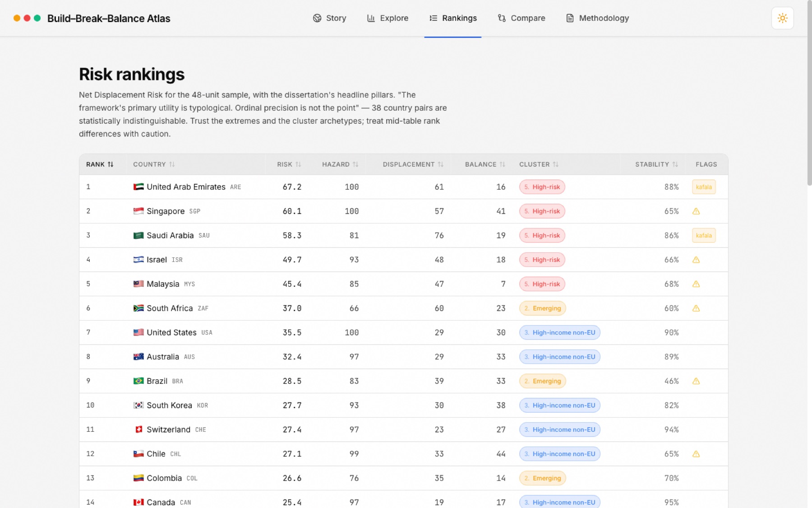Open the Methodology page

click(597, 18)
